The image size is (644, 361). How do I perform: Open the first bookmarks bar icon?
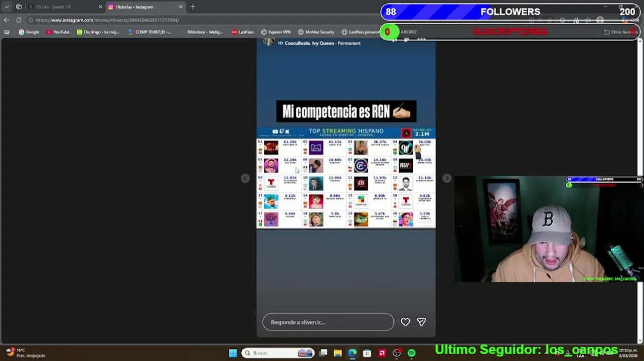[7, 32]
